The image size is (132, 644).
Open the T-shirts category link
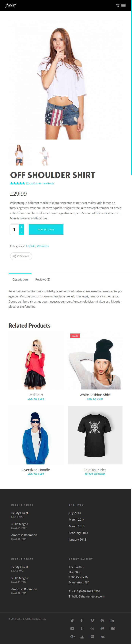(31, 246)
